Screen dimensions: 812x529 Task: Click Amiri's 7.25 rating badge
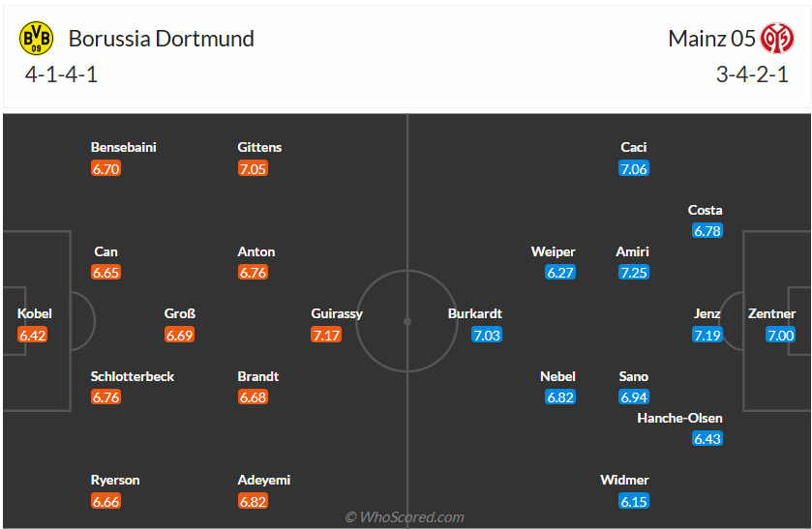[x=634, y=273]
